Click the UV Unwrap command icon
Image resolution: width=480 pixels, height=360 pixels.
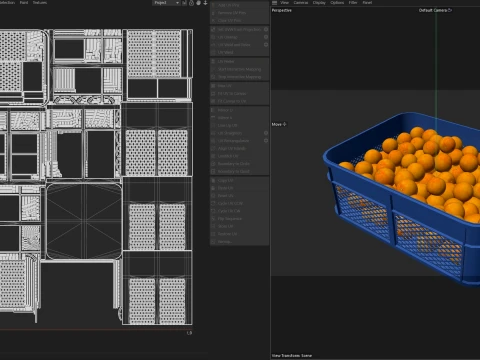[214, 37]
